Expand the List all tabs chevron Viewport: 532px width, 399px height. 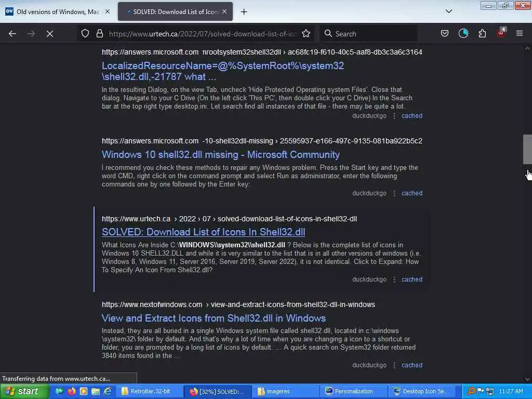coord(448,11)
